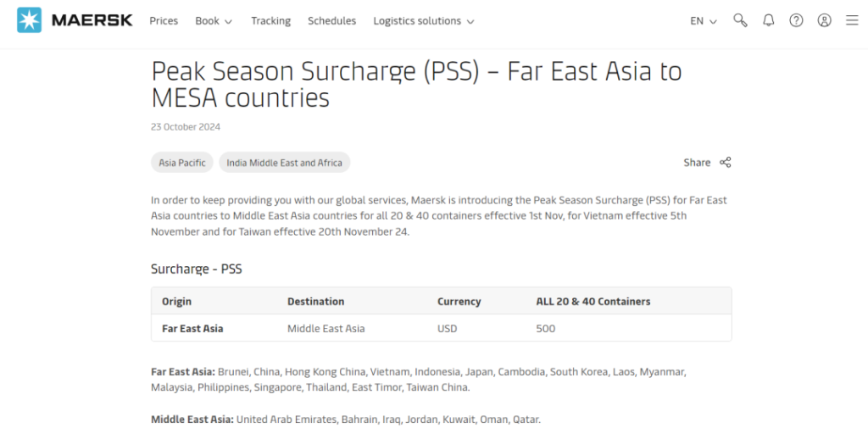Screen dimensions: 868x439
Task: Open the search magnifier icon
Action: point(740,20)
